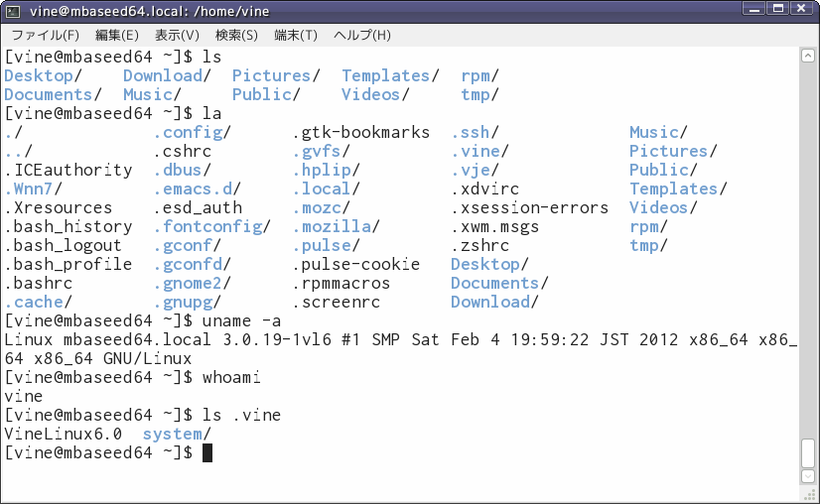Click the scrollbar down arrow
The height and width of the screenshot is (504, 820).
pyautogui.click(x=808, y=476)
